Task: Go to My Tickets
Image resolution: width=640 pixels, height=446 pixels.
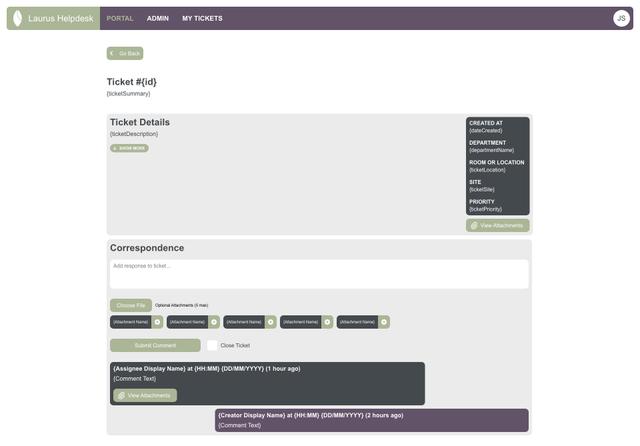Action: [x=202, y=18]
